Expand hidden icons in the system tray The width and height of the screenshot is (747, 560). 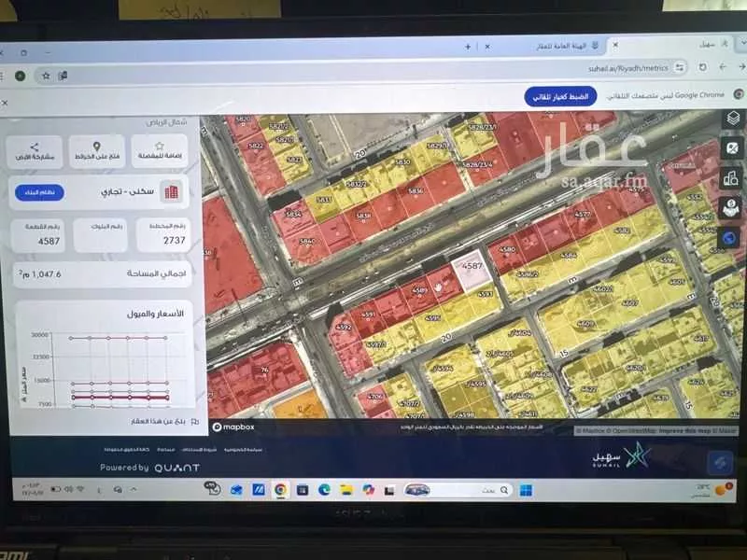tap(133, 489)
